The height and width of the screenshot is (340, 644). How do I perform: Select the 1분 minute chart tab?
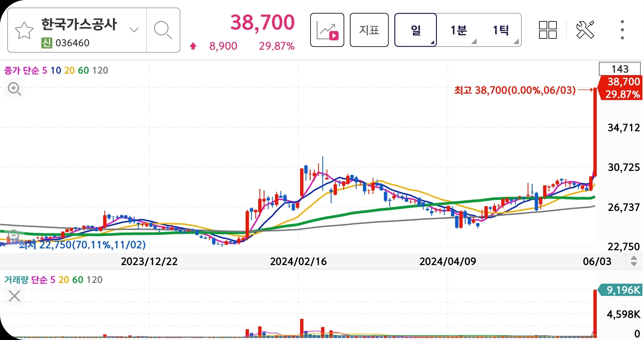(458, 30)
